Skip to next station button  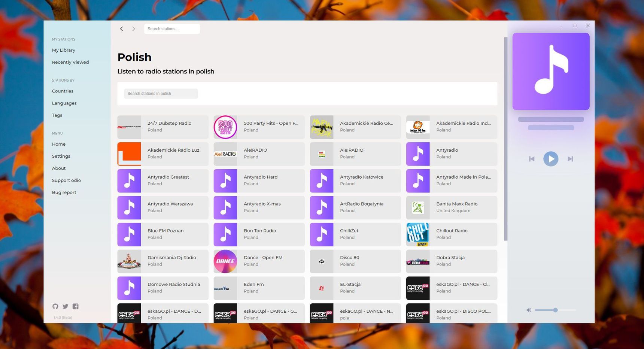[x=570, y=159]
